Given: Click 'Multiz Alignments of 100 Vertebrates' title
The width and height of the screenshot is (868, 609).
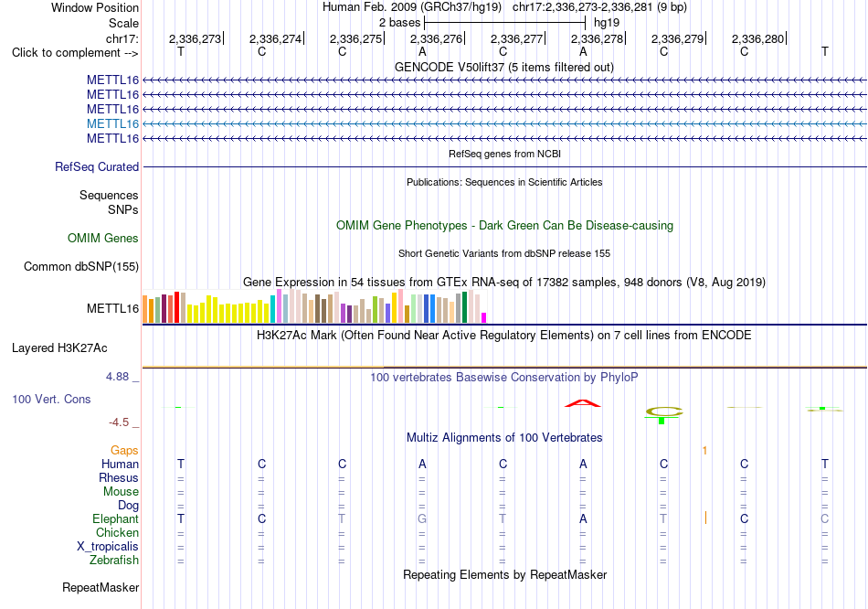Looking at the screenshot, I should click(x=504, y=438).
